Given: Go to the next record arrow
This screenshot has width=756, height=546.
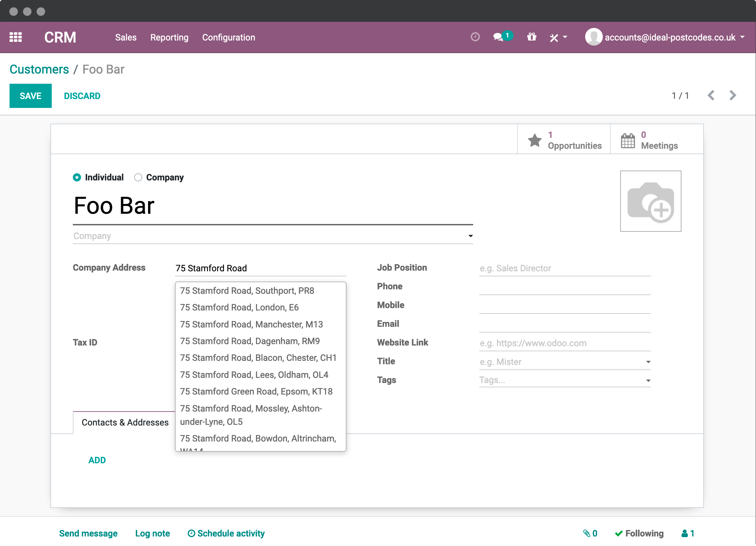Looking at the screenshot, I should tap(733, 95).
